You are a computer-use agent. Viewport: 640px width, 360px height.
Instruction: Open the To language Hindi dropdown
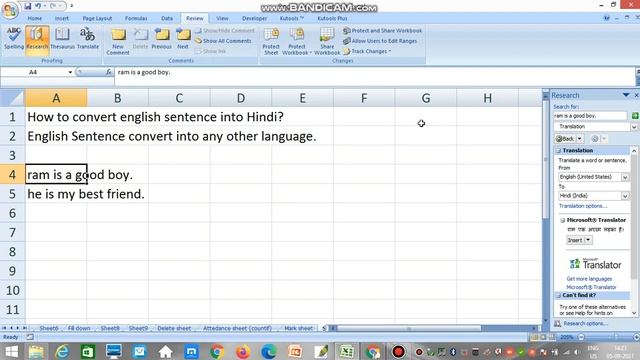click(625, 196)
